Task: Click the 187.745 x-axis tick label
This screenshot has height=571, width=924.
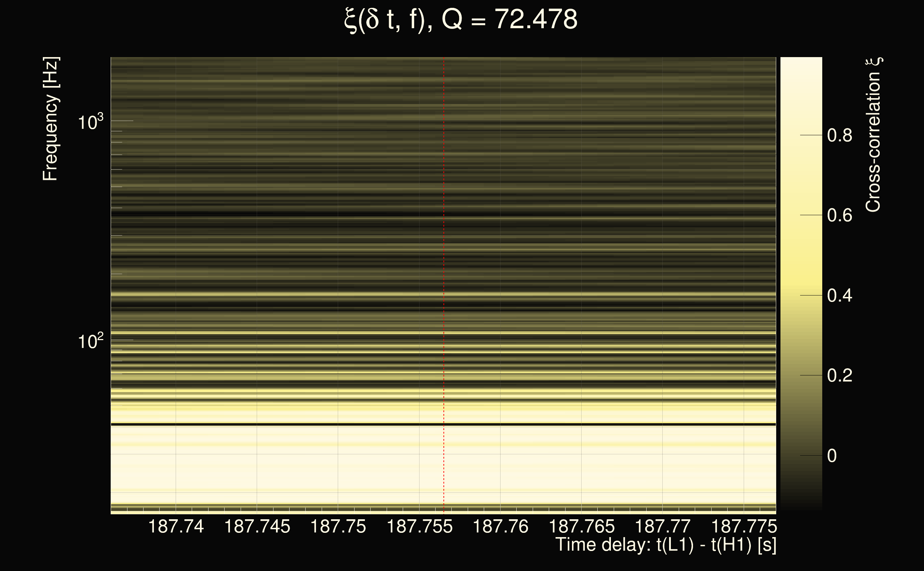Action: [257, 526]
